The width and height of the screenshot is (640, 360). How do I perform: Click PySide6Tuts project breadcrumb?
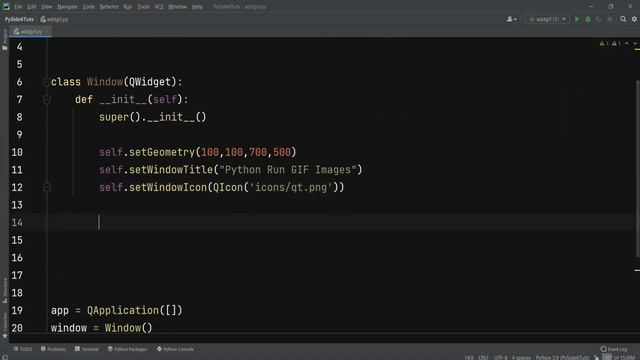pos(19,19)
